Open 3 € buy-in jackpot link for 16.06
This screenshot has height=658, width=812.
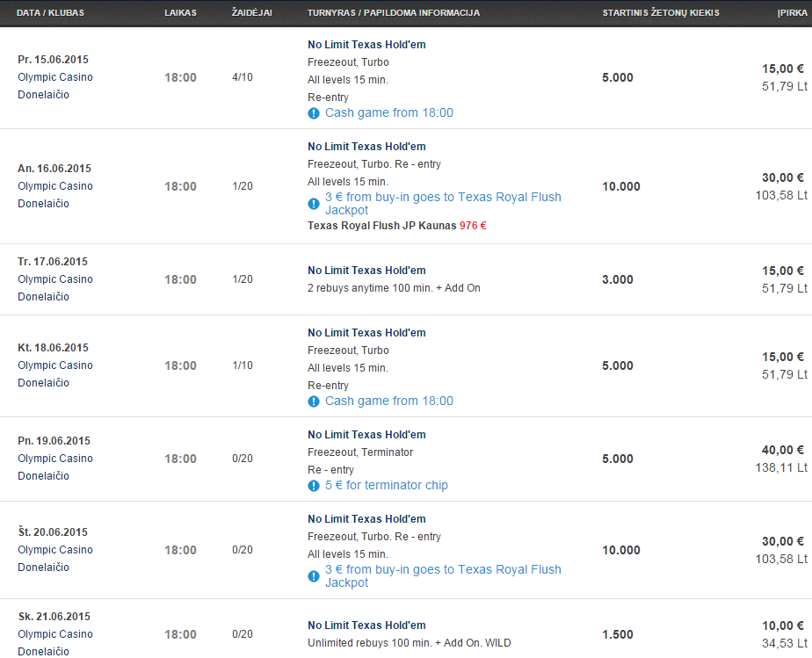click(443, 204)
